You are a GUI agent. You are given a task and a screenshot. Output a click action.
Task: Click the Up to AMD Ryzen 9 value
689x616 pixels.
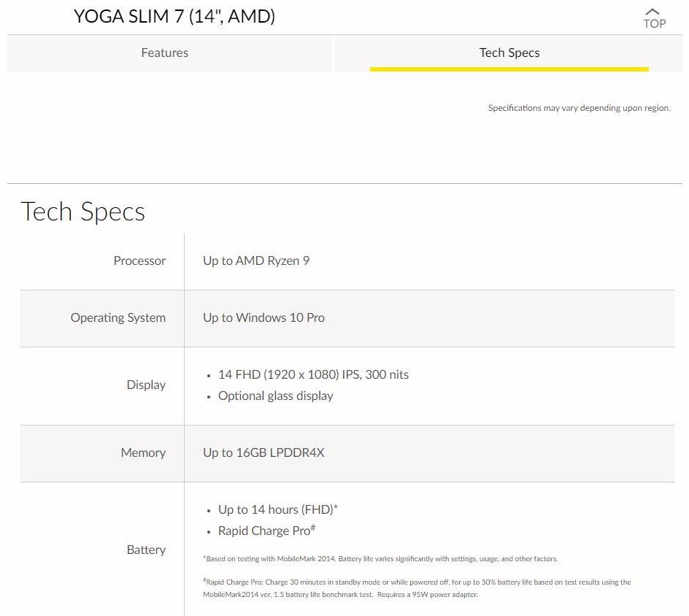256,261
